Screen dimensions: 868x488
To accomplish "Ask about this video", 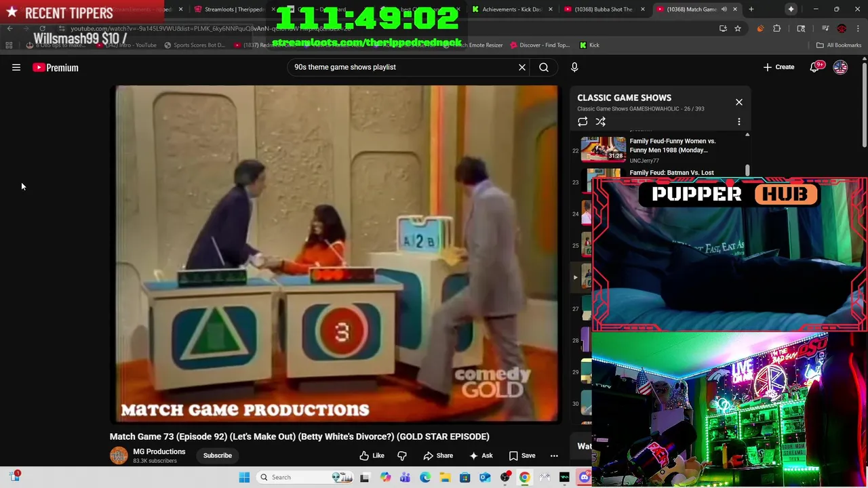I will coord(480,455).
